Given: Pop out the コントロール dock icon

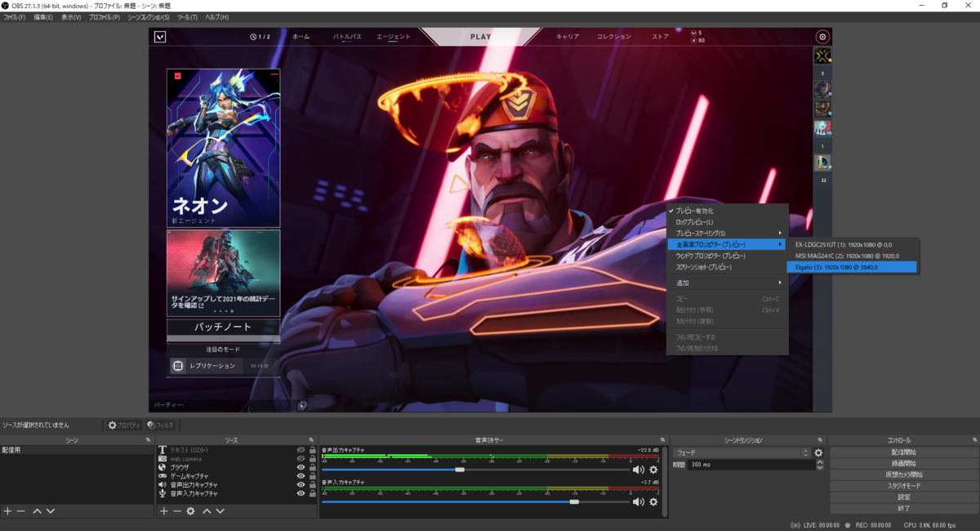Looking at the screenshot, I should pyautogui.click(x=975, y=440).
